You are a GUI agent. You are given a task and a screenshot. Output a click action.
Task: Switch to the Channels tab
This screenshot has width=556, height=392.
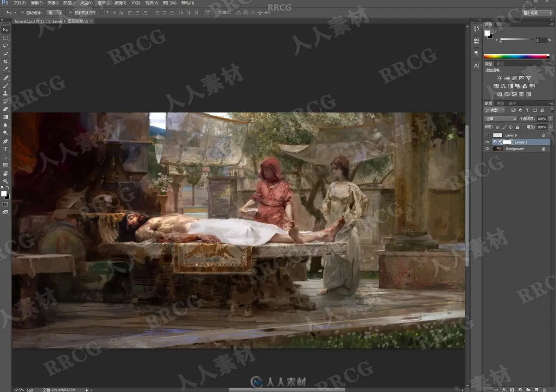coord(500,104)
